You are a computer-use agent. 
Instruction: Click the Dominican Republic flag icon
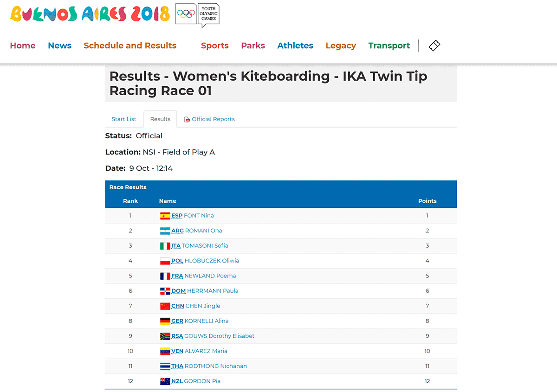[165, 291]
